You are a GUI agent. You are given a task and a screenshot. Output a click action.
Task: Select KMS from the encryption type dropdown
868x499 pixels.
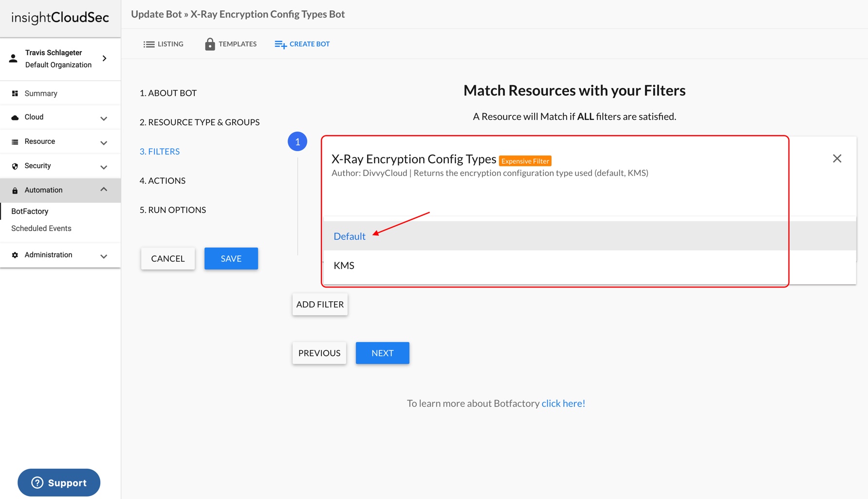[x=590, y=265]
